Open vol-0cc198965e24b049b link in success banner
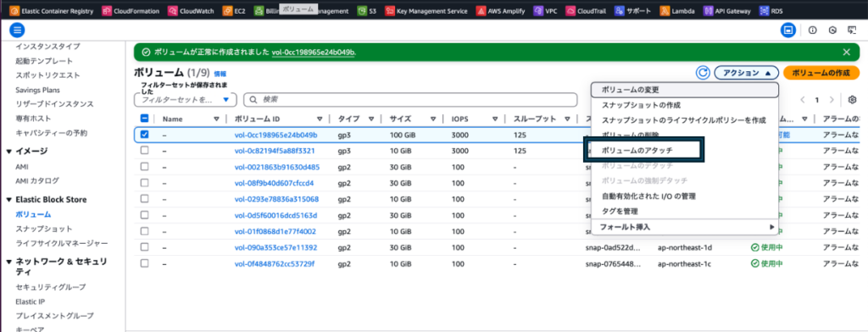The image size is (868, 332). (314, 52)
